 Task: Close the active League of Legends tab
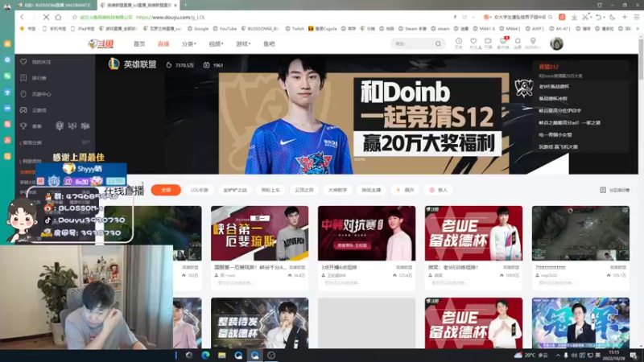(x=175, y=5)
